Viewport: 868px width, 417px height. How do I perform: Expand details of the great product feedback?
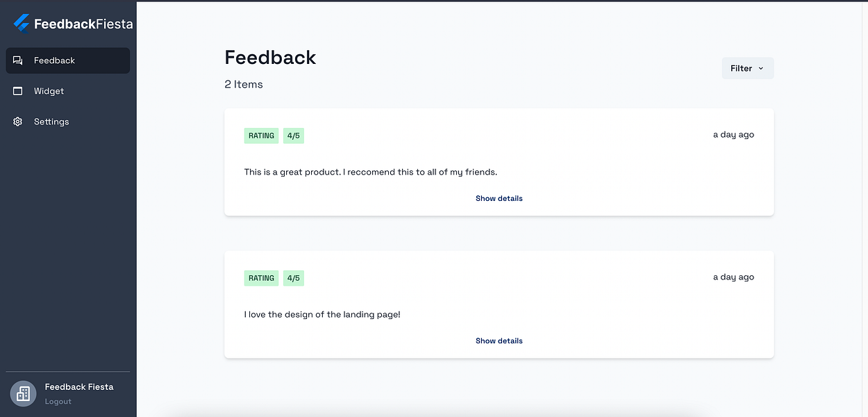pos(499,198)
